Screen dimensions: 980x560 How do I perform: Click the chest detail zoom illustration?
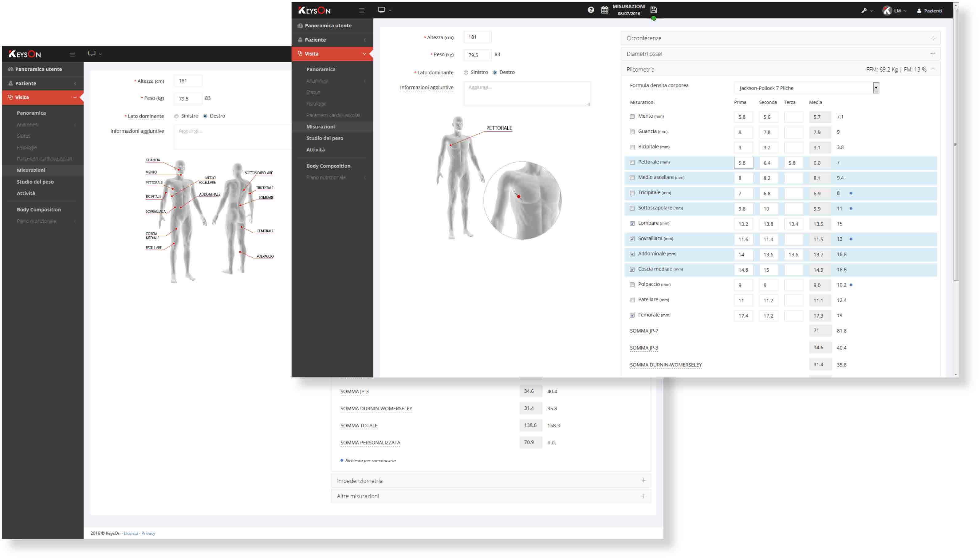[x=522, y=200]
